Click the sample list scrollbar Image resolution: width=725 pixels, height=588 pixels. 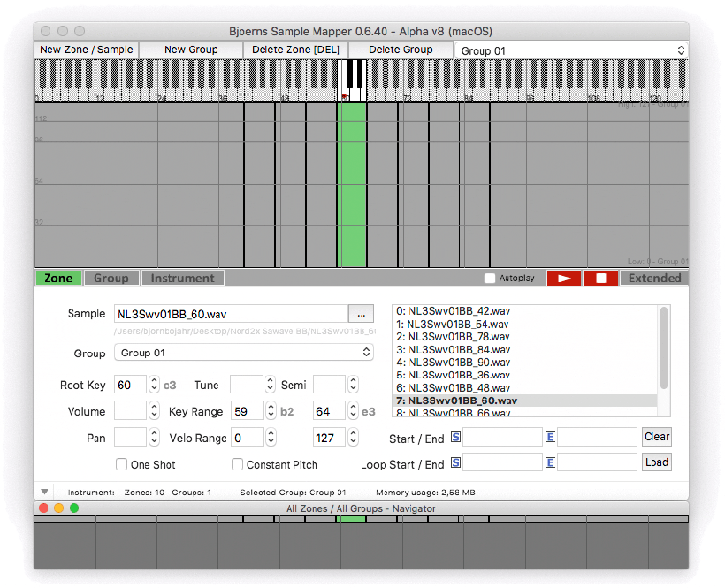(x=664, y=348)
